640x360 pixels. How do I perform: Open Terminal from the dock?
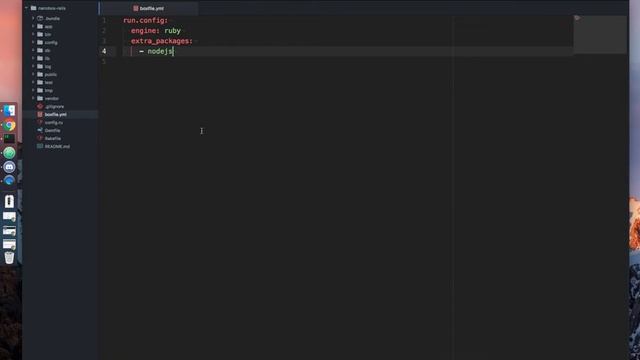(9, 139)
